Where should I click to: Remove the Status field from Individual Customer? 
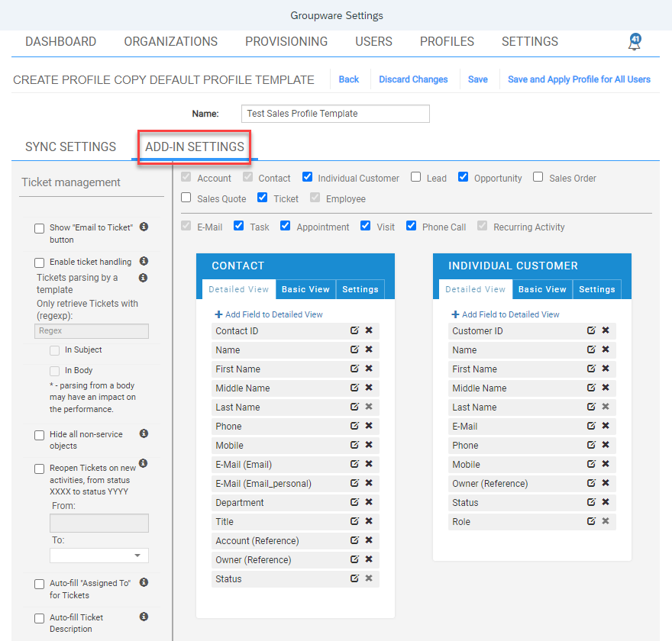604,502
